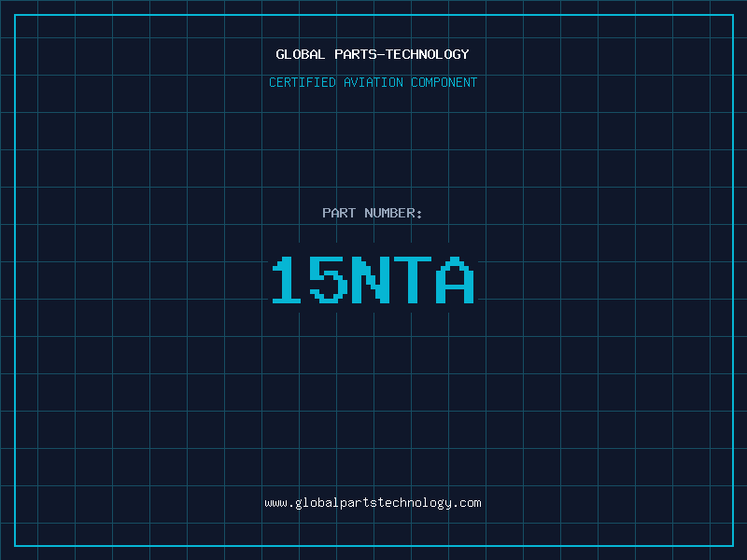Click the digit 5 in the part number
Viewport: 747px width, 560px height.
(329, 280)
